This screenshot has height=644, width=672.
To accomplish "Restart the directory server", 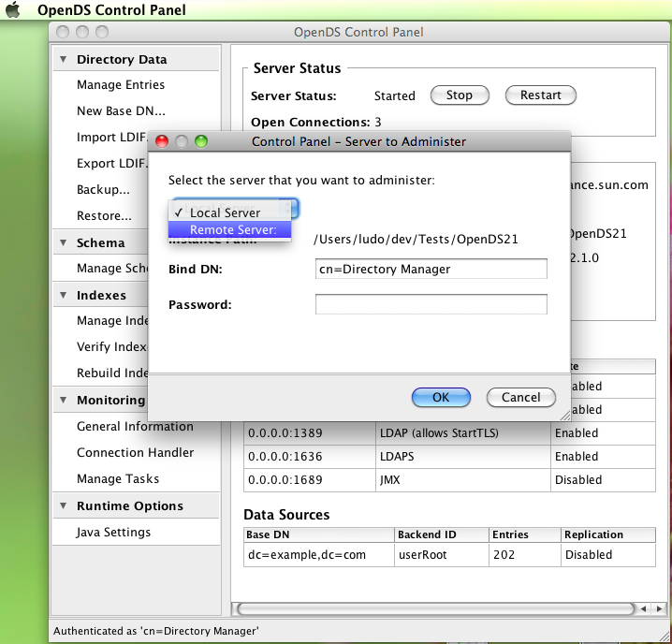I will point(540,95).
